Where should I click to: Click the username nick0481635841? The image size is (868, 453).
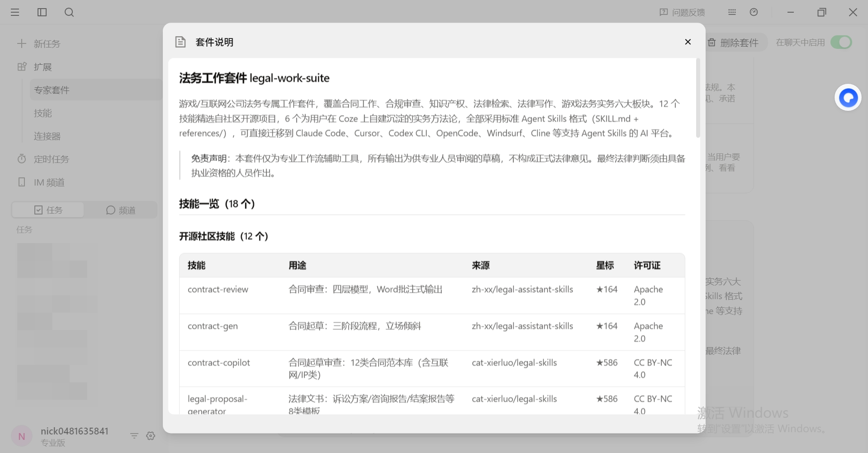(75, 431)
